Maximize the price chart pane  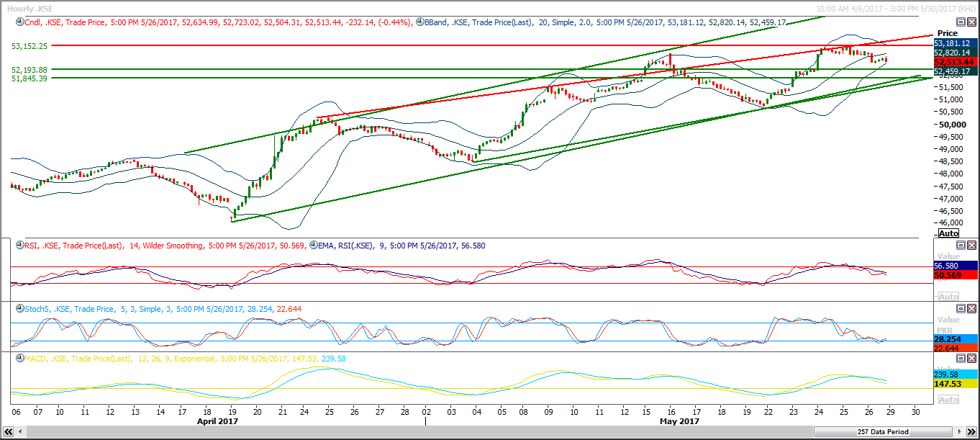pos(960,22)
